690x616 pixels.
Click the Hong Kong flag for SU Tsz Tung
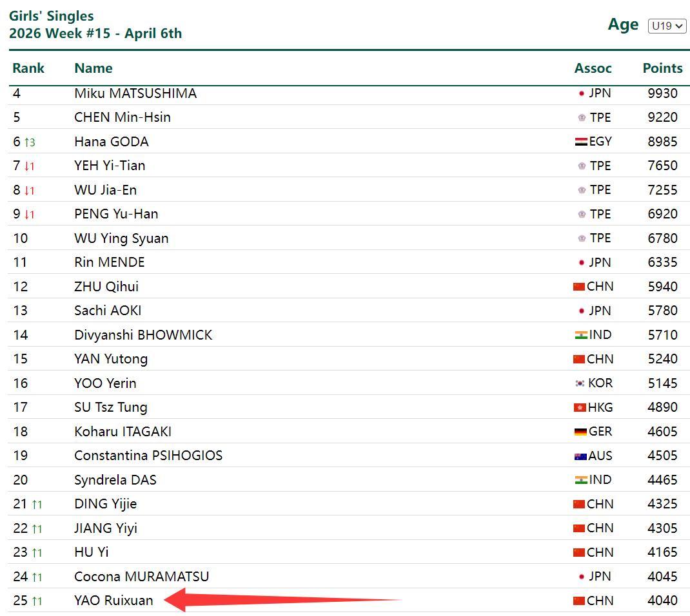click(x=579, y=407)
